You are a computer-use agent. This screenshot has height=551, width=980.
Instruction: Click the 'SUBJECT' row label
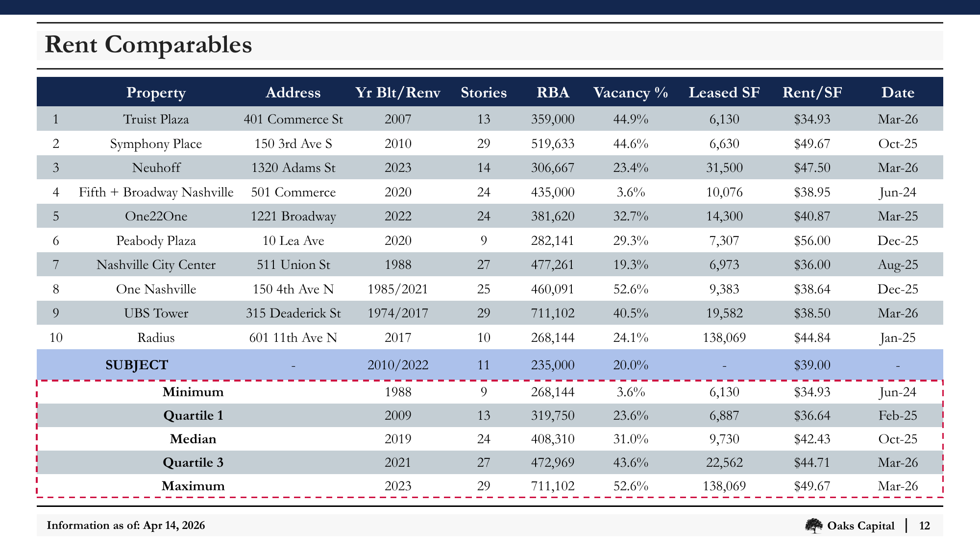tap(137, 365)
